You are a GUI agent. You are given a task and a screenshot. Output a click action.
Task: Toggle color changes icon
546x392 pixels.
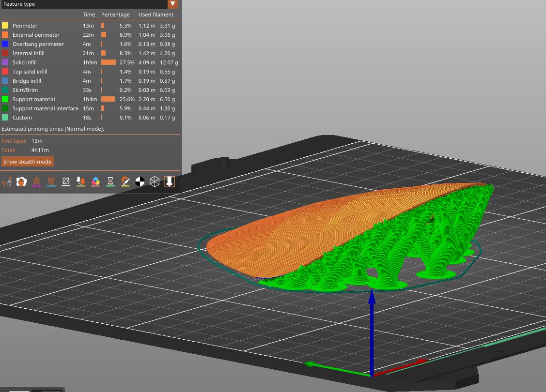coord(95,181)
